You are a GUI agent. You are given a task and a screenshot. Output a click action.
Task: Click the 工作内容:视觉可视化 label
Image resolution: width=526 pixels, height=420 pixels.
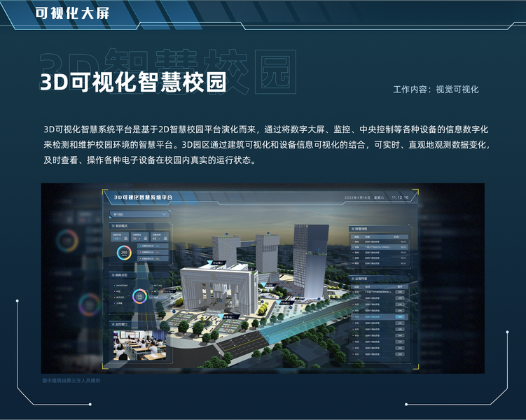click(x=436, y=89)
